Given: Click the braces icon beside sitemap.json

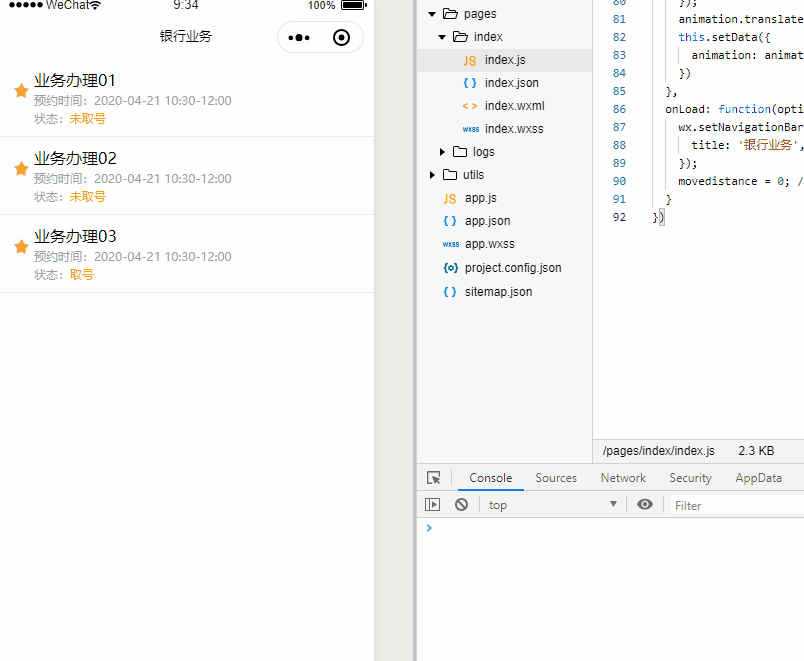Looking at the screenshot, I should [x=450, y=291].
